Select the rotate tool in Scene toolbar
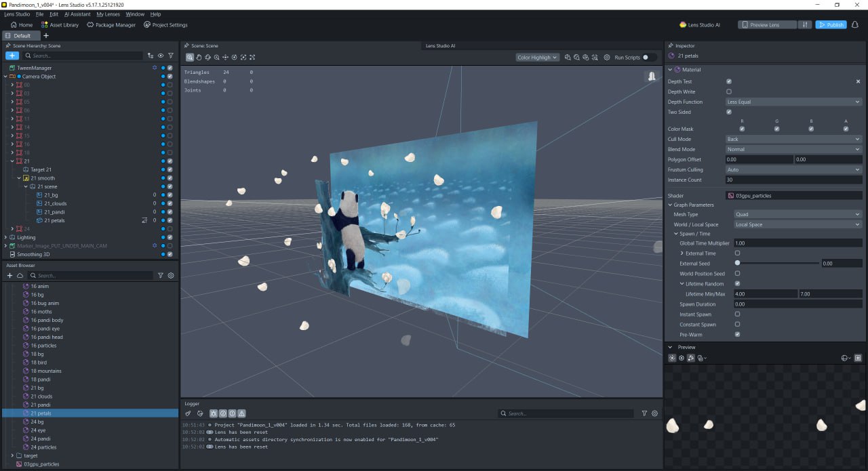 [x=234, y=58]
